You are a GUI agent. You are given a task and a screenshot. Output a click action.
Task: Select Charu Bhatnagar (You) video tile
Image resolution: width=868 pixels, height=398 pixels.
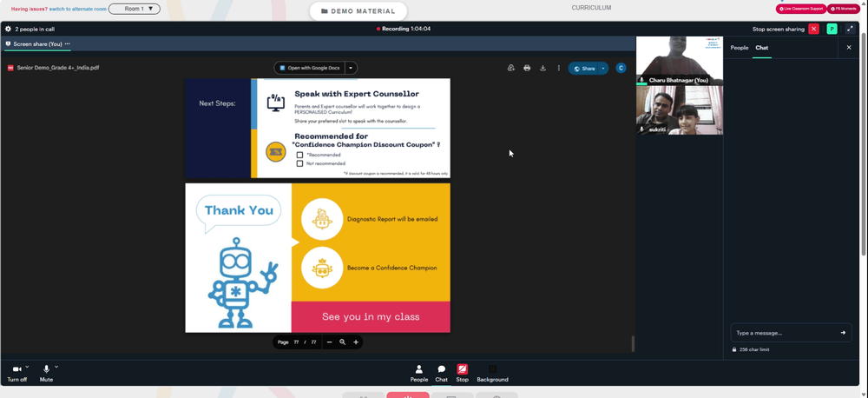pos(680,61)
